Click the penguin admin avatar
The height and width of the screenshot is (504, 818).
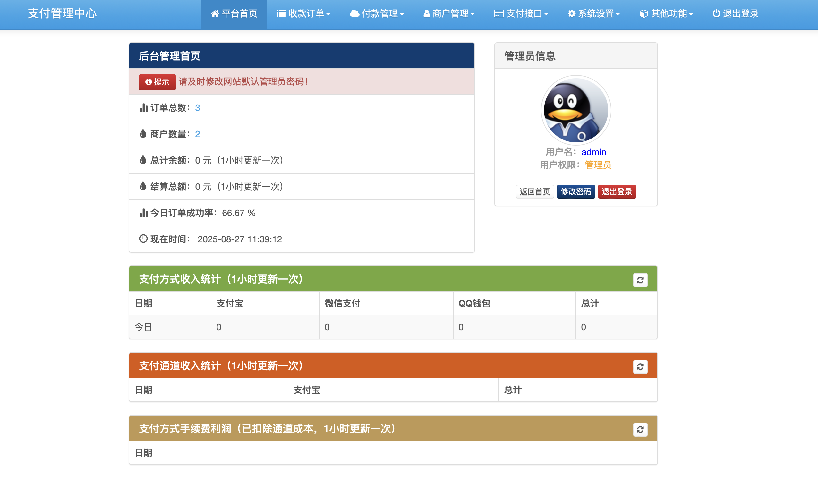(x=576, y=110)
